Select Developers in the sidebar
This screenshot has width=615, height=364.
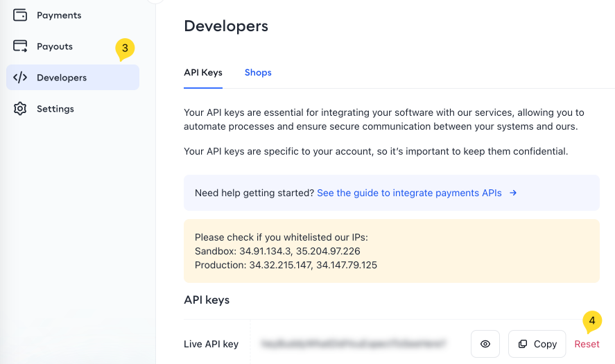62,78
